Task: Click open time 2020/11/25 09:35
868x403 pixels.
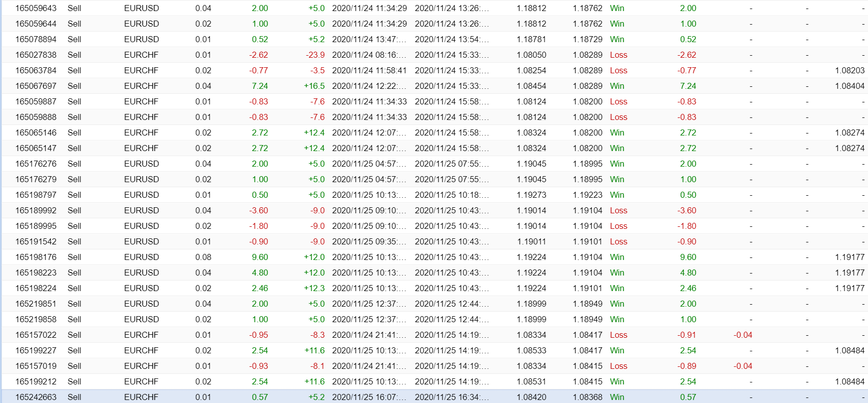Action: tap(370, 241)
